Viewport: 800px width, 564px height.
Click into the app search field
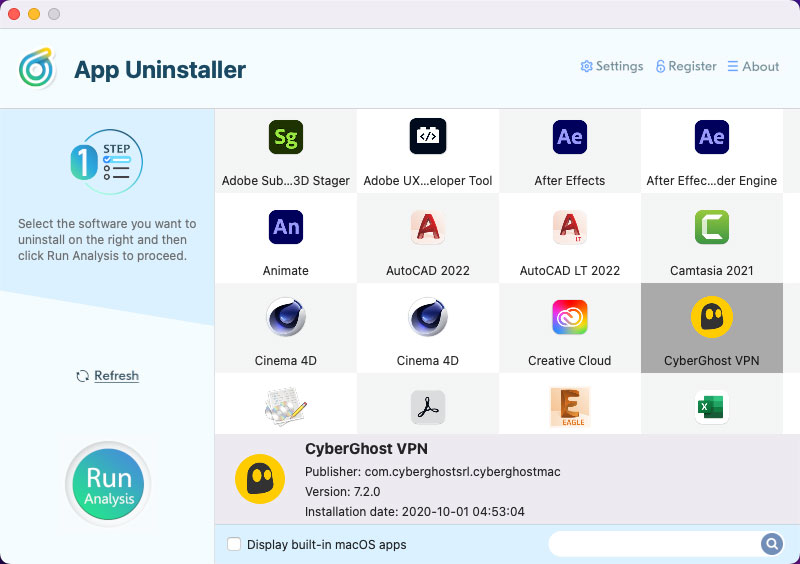pos(655,544)
